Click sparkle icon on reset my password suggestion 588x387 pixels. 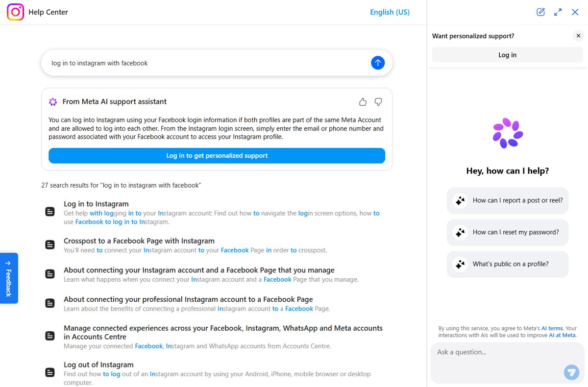point(460,232)
